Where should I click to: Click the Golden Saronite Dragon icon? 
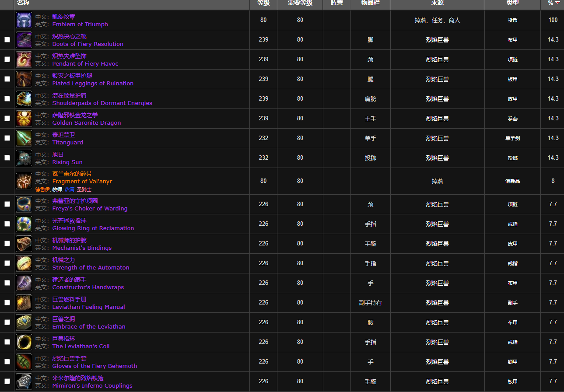pos(24,119)
